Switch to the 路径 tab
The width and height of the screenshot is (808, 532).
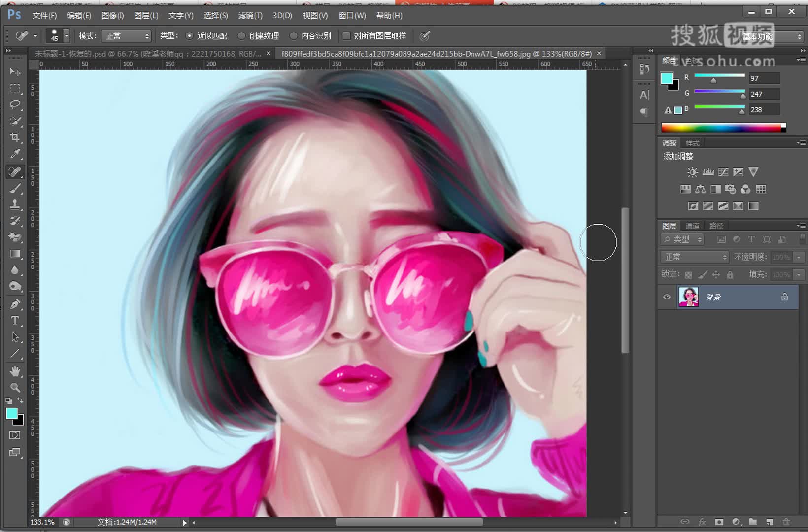pos(716,226)
